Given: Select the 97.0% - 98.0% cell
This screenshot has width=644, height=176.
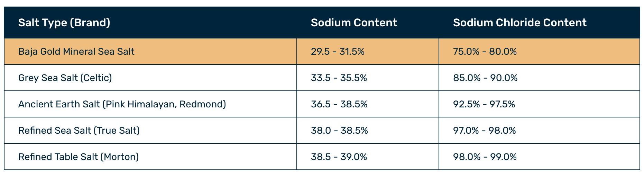Looking at the screenshot, I should (x=484, y=131).
